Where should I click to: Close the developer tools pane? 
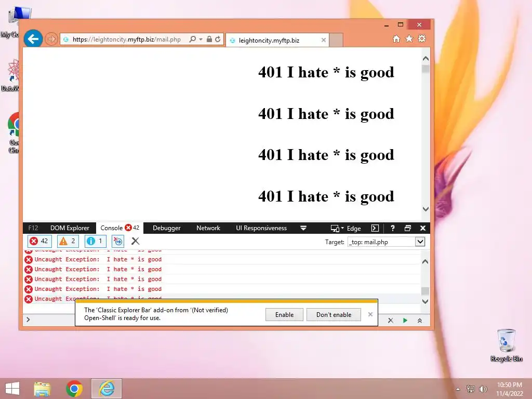(423, 228)
